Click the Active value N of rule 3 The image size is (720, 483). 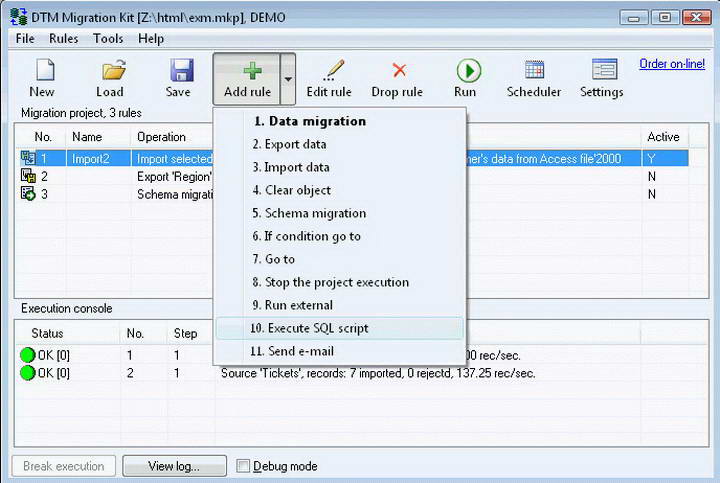coord(652,194)
